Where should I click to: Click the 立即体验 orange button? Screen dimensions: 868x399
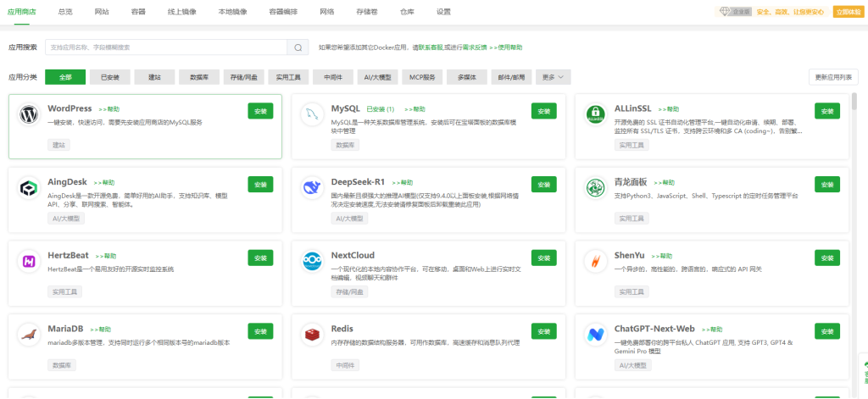(x=848, y=12)
